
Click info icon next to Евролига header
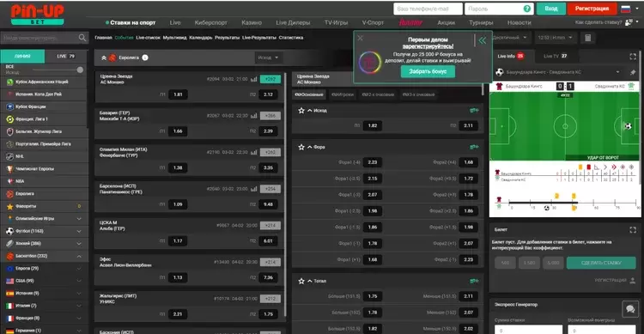[x=145, y=58]
